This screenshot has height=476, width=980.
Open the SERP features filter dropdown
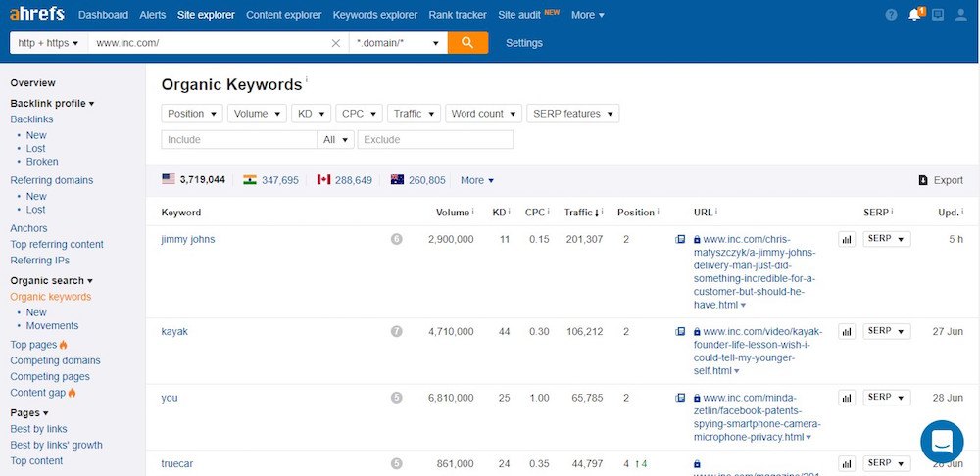(x=573, y=114)
